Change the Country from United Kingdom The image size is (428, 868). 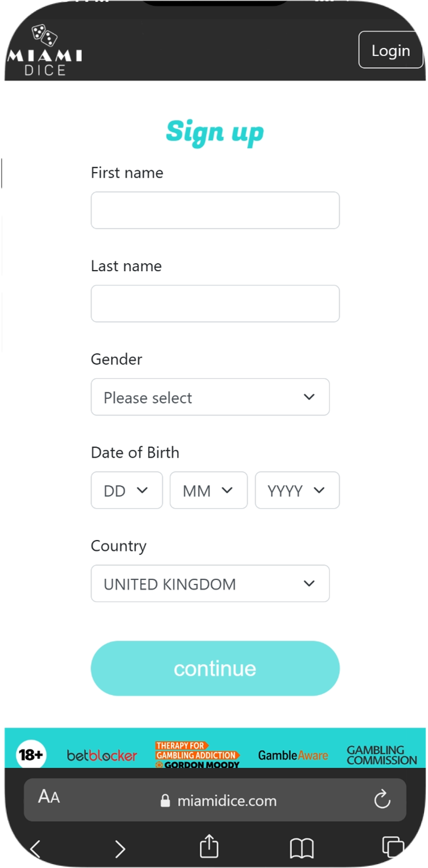tap(210, 584)
